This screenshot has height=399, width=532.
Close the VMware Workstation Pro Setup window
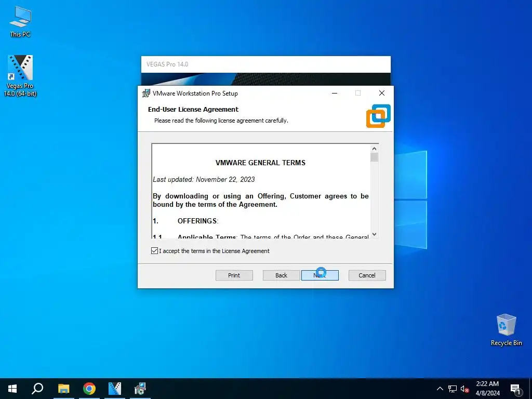pos(382,93)
